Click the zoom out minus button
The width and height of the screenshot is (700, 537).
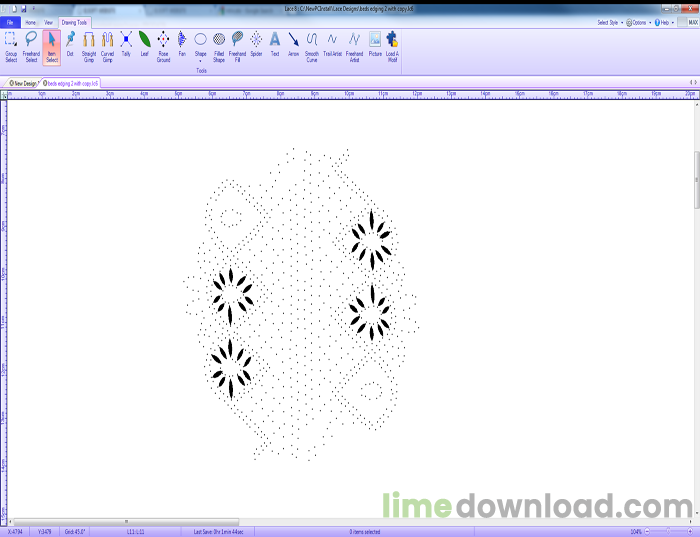point(647,532)
